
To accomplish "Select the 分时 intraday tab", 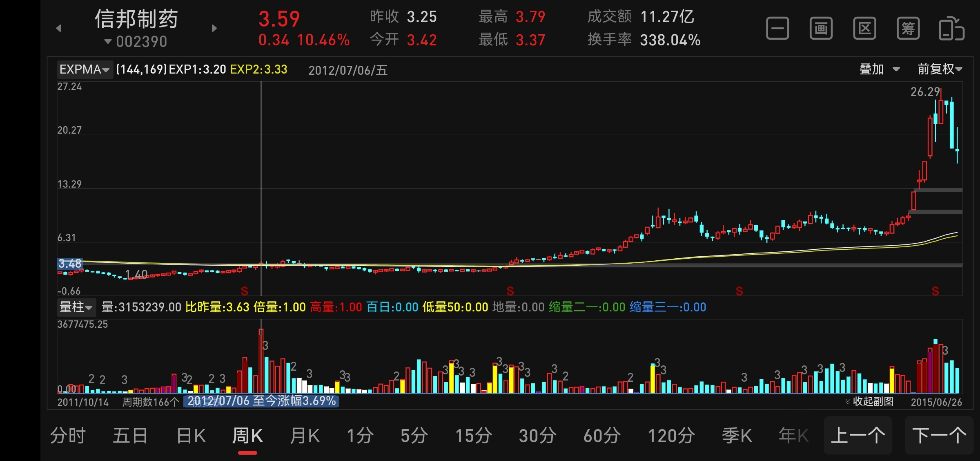I will pos(68,436).
